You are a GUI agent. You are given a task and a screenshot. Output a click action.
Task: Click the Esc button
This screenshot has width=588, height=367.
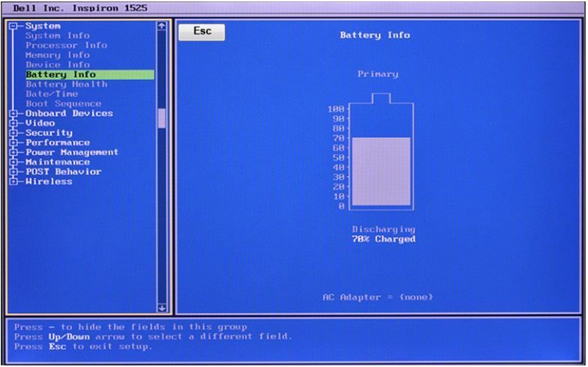(x=201, y=32)
